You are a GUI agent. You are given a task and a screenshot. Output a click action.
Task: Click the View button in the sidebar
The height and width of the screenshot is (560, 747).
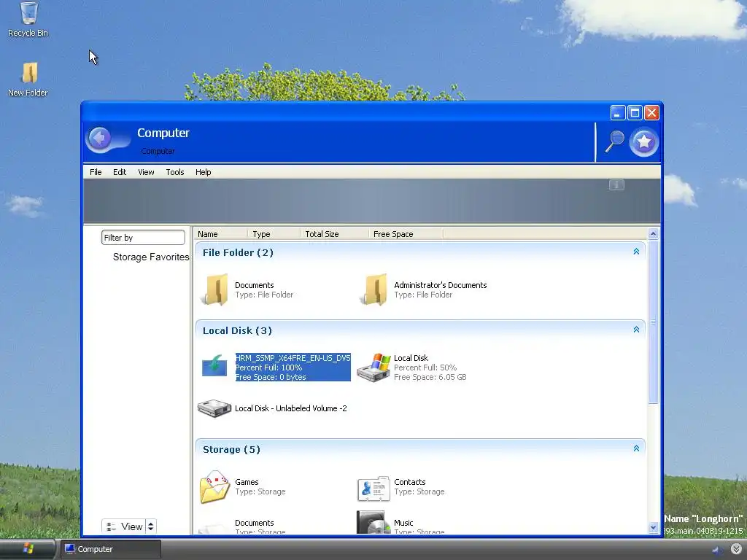point(123,526)
